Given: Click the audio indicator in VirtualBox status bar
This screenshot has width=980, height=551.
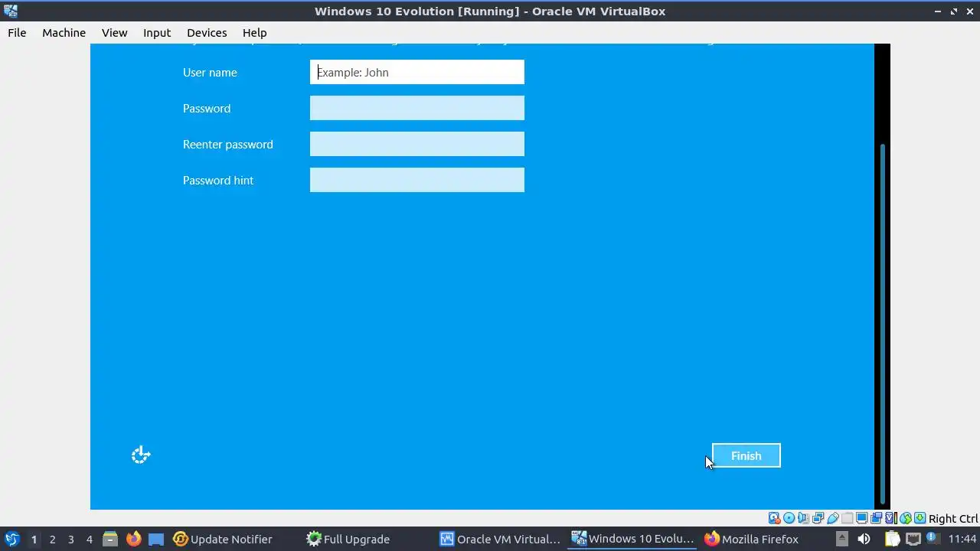Looking at the screenshot, I should [803, 518].
